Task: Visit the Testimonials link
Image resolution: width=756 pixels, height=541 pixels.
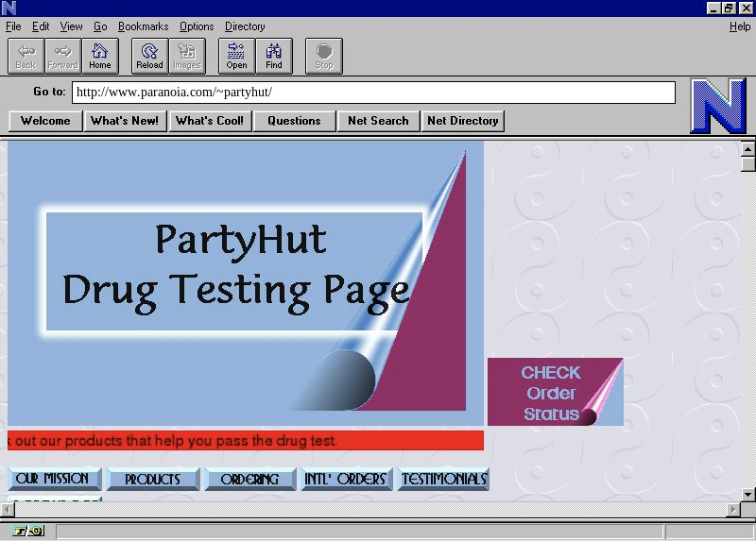Action: [x=443, y=480]
